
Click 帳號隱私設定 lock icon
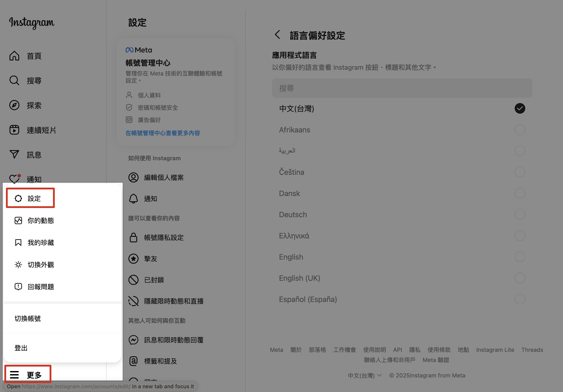(133, 237)
